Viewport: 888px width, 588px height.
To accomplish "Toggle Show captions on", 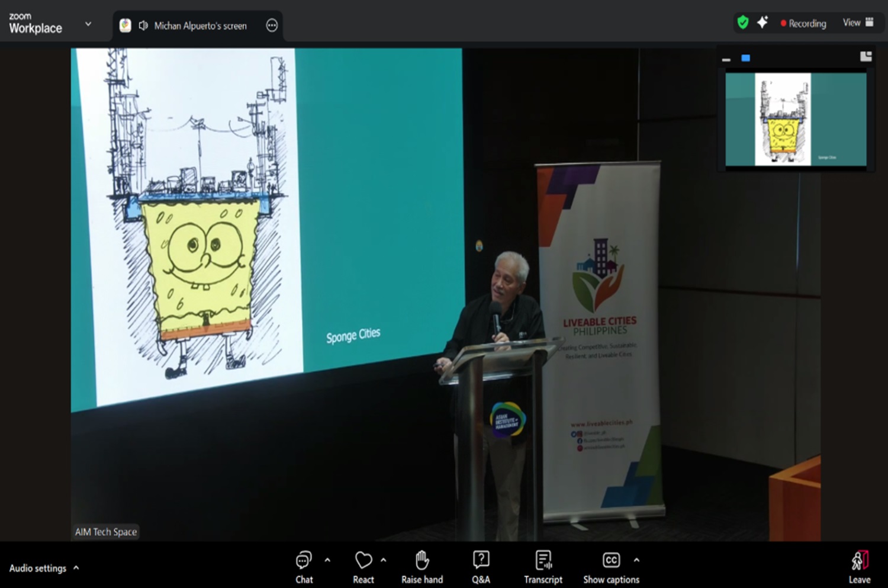I will point(611,567).
